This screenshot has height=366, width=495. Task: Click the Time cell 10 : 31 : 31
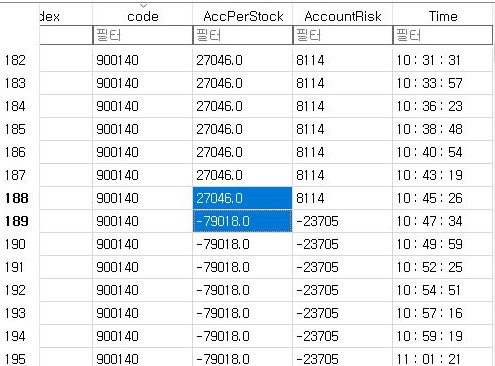(x=443, y=60)
